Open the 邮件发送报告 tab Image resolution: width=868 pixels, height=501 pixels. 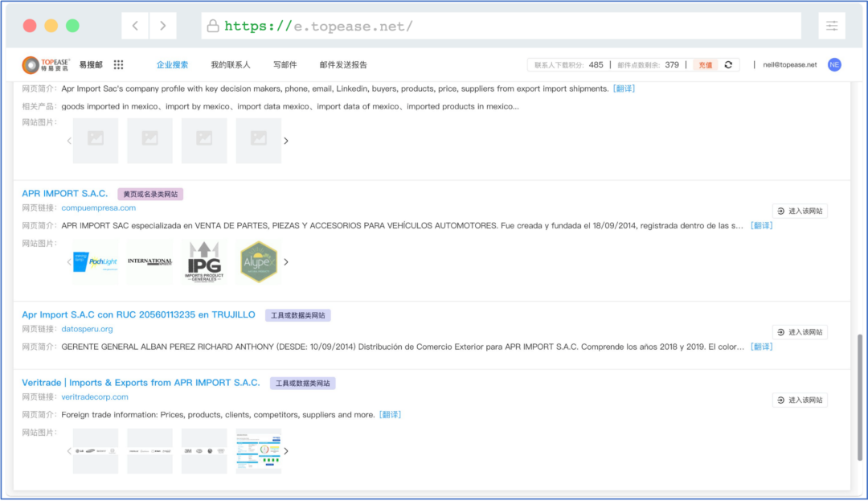tap(343, 65)
